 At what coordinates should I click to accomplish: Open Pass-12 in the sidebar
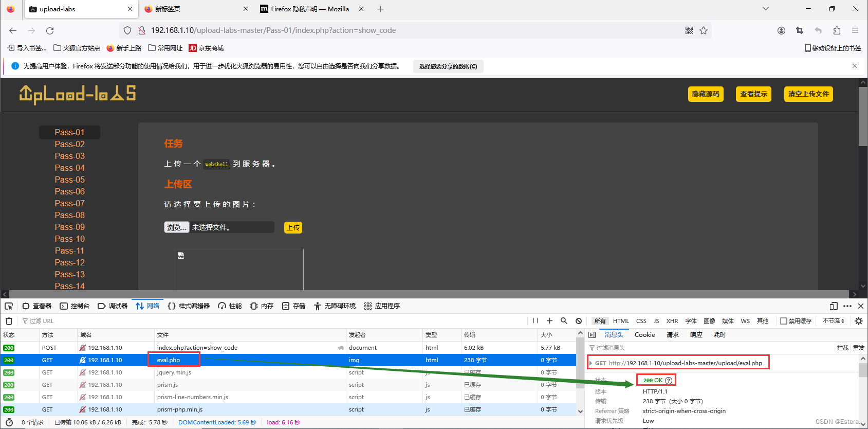coord(69,262)
